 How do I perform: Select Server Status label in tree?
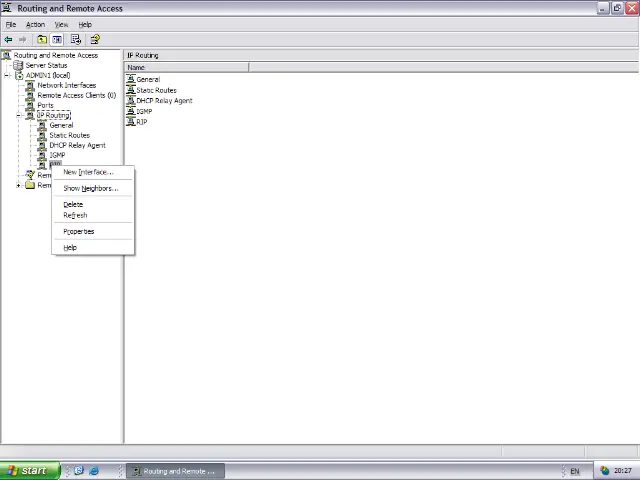pos(46,65)
